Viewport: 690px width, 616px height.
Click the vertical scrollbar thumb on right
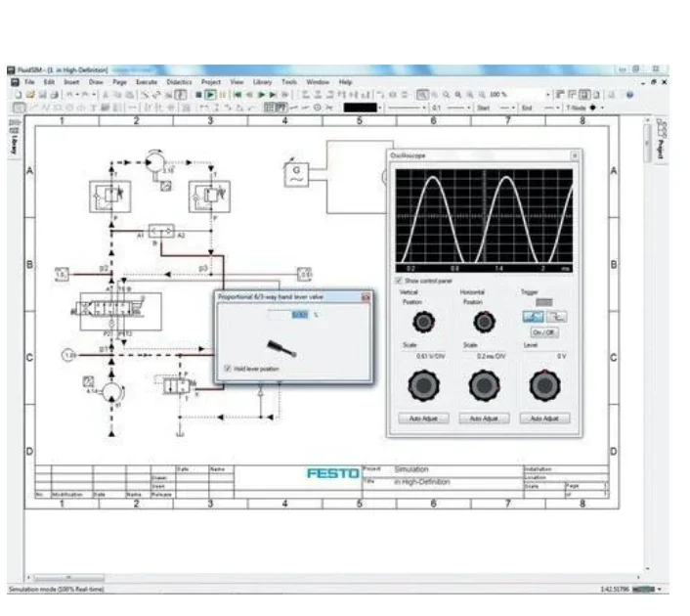pyautogui.click(x=647, y=144)
